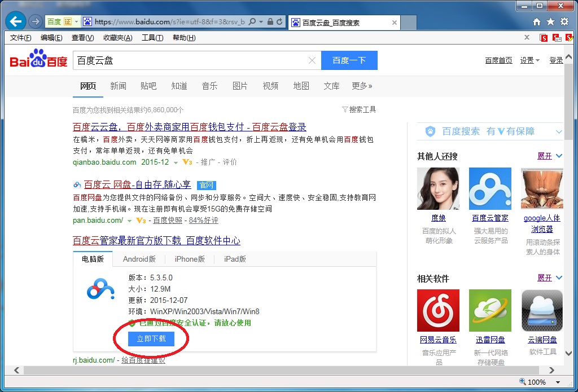Click the 度娘 portrait thumbnail
Viewport: 578px width, 392px height.
point(438,188)
